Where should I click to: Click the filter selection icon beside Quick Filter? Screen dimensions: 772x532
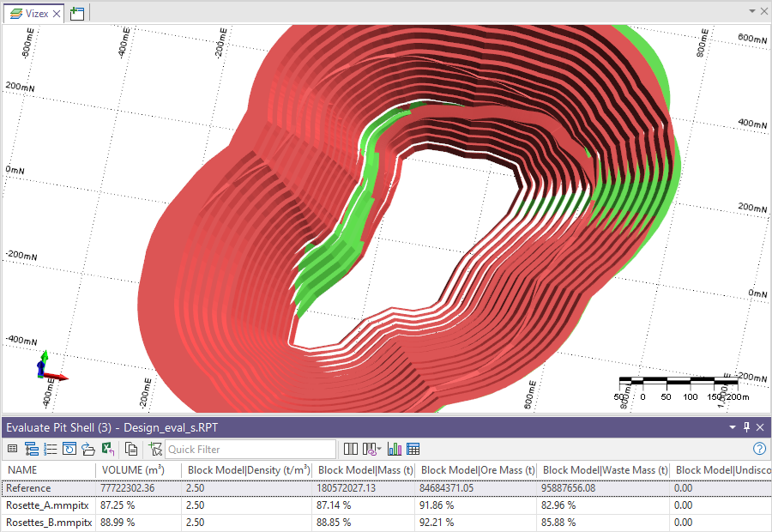(x=155, y=449)
